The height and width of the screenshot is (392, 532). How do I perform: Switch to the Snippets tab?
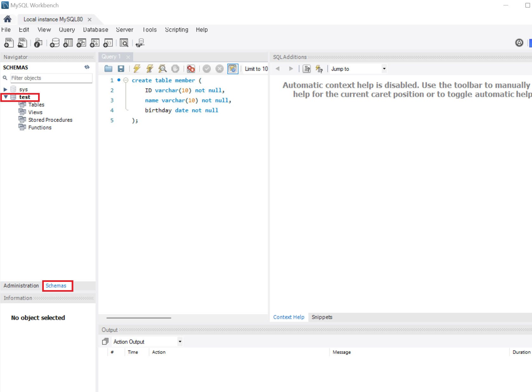322,317
